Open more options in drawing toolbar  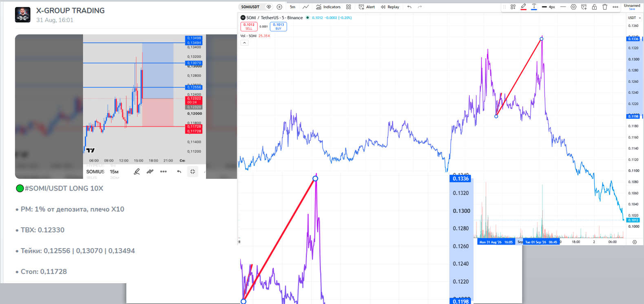pyautogui.click(x=615, y=7)
